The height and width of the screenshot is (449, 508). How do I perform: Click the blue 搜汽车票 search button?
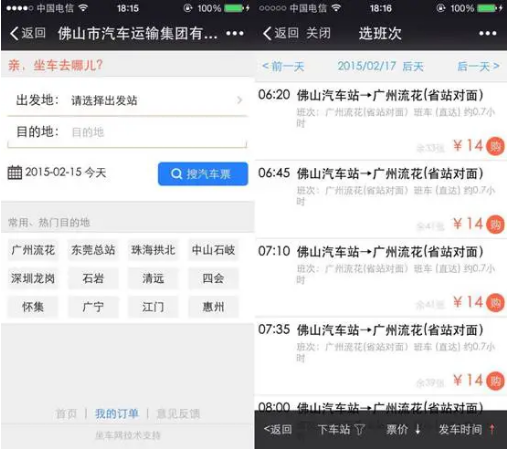(203, 174)
